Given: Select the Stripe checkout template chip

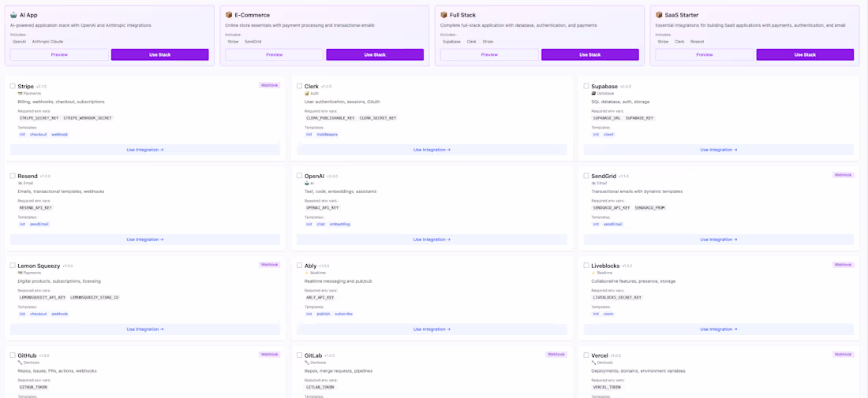Looking at the screenshot, I should (39, 135).
